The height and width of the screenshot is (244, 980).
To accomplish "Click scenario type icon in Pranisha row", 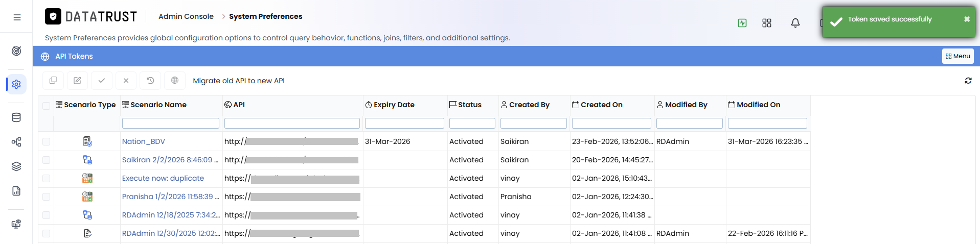I will pyautogui.click(x=87, y=197).
